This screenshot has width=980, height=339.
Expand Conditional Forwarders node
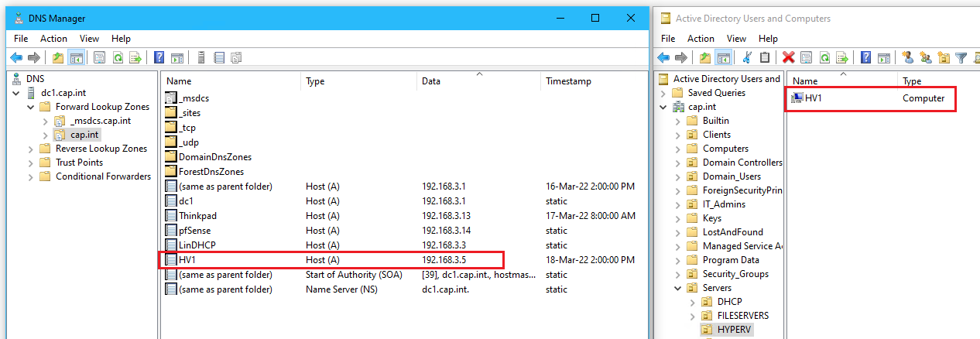coord(31,176)
